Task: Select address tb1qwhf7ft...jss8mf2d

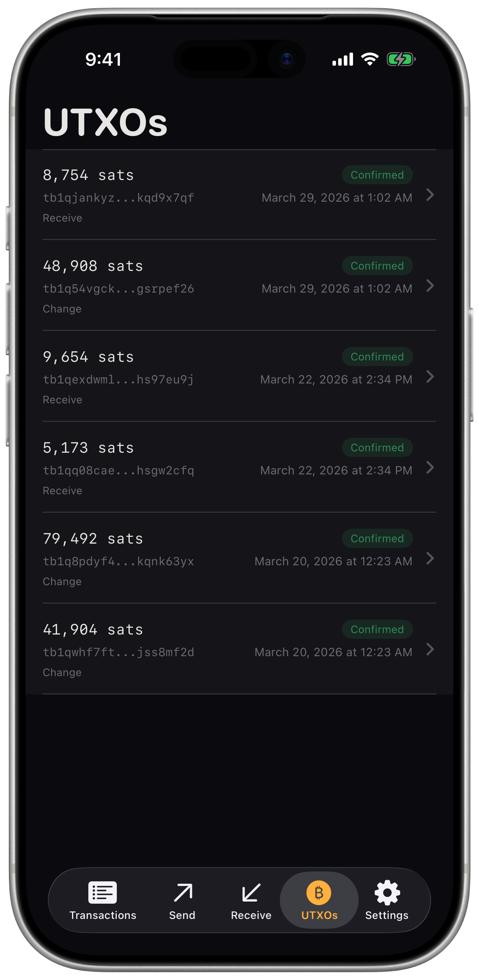Action: click(118, 653)
